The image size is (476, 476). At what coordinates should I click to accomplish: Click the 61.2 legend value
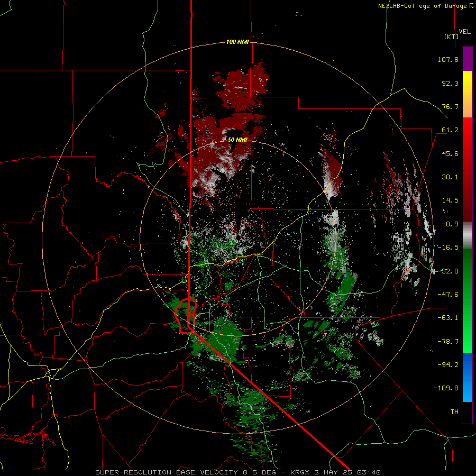point(450,130)
